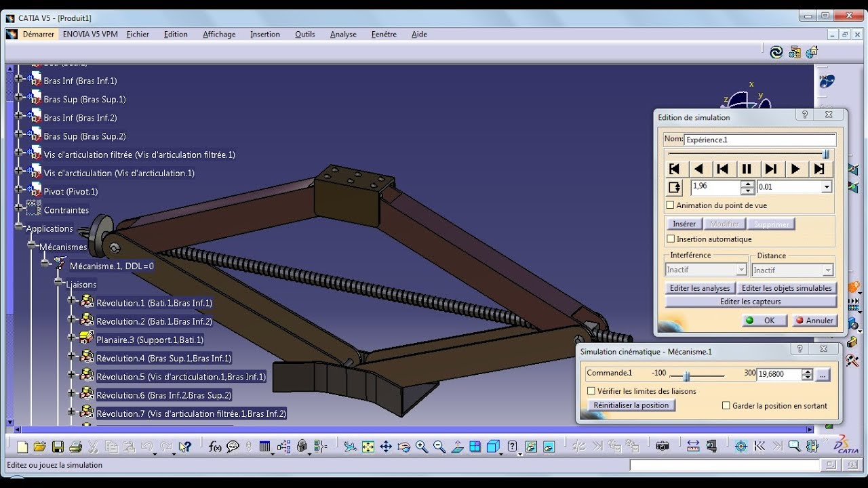Expand the Planaire.3 tree node
The height and width of the screenshot is (488, 868).
tap(71, 337)
